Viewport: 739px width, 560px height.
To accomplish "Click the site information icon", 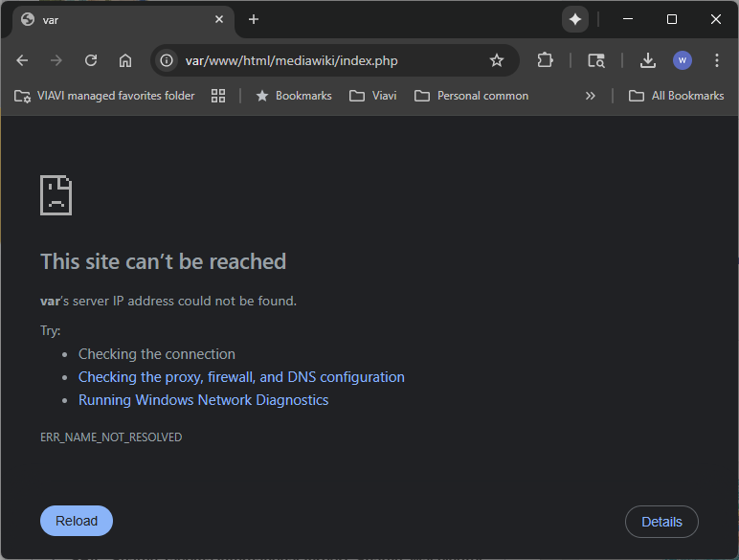I will tap(167, 60).
